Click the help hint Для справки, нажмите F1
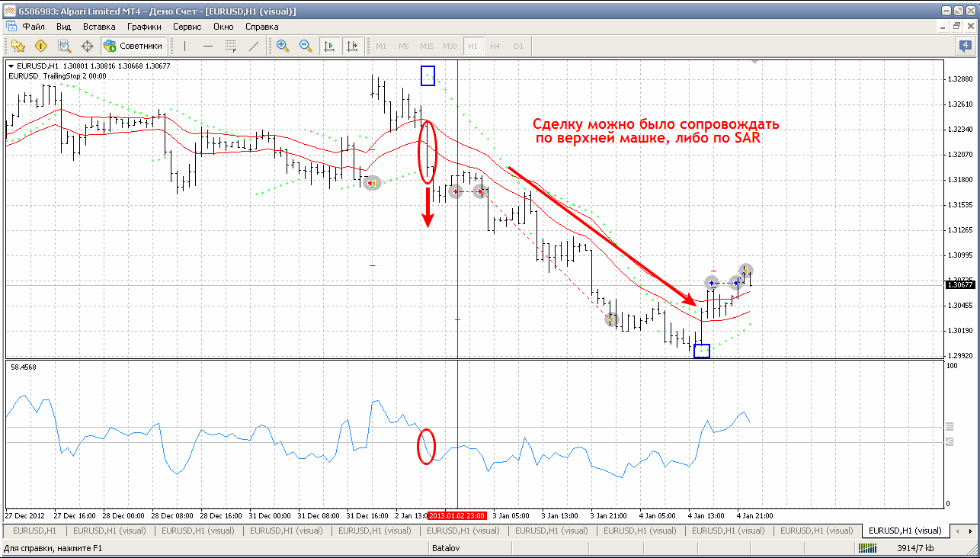The width and height of the screenshot is (980, 558). (x=53, y=547)
